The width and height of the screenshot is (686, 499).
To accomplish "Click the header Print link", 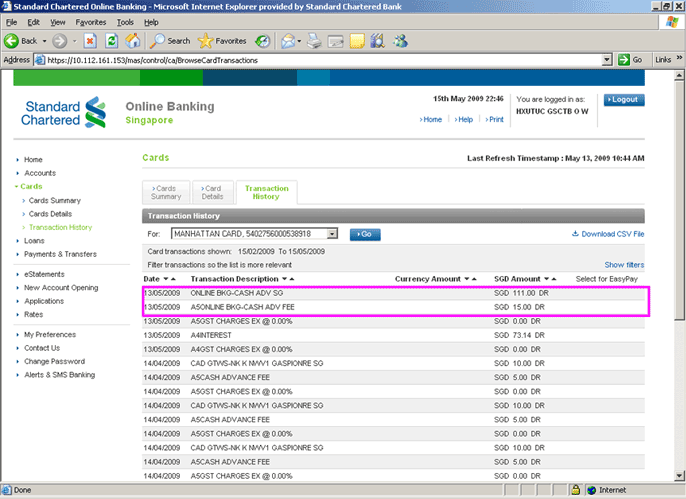I will 494,119.
